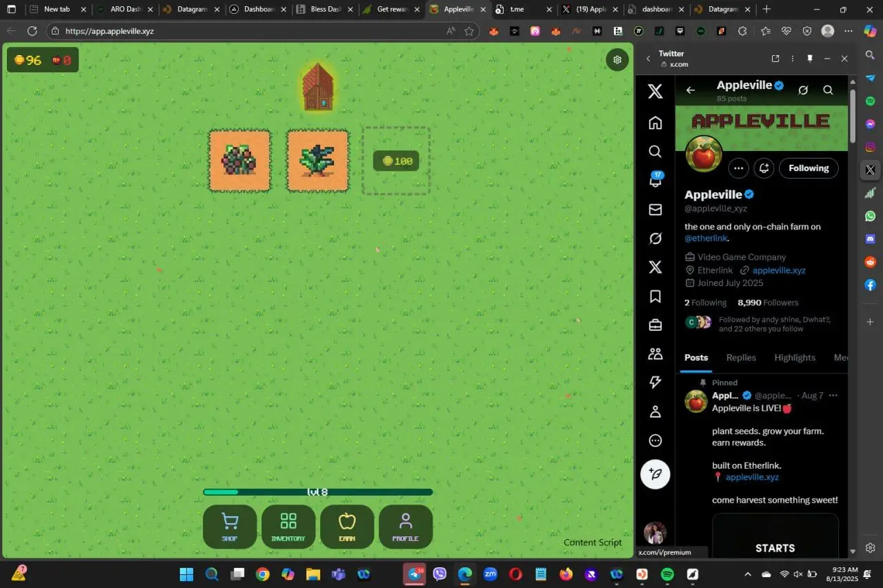Open X notifications with 17 badge
883x588 pixels.
[655, 180]
